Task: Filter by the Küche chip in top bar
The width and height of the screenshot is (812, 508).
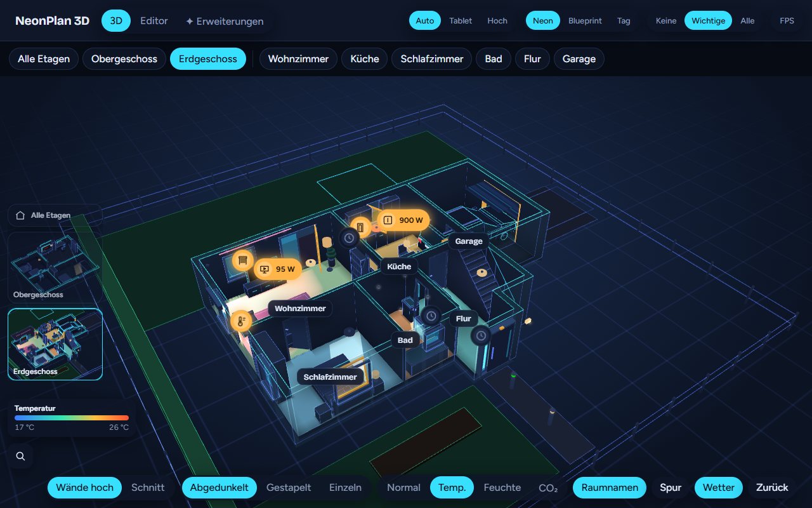Action: [x=365, y=59]
